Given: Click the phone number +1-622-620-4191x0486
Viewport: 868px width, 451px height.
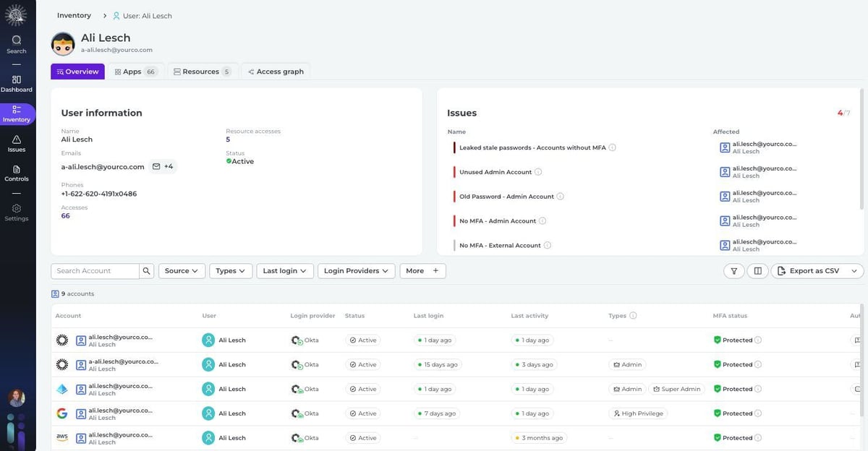Looking at the screenshot, I should coord(98,194).
